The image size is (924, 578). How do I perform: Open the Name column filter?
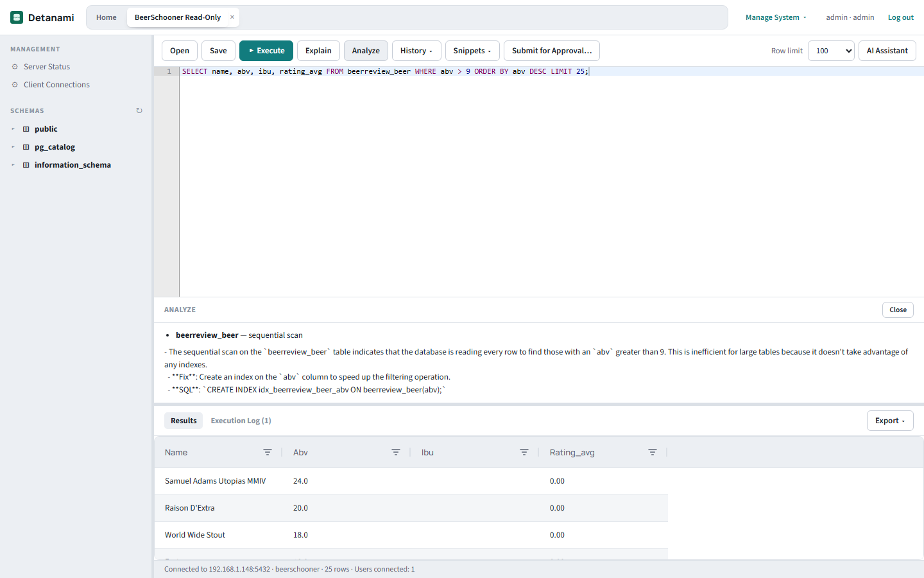point(268,453)
